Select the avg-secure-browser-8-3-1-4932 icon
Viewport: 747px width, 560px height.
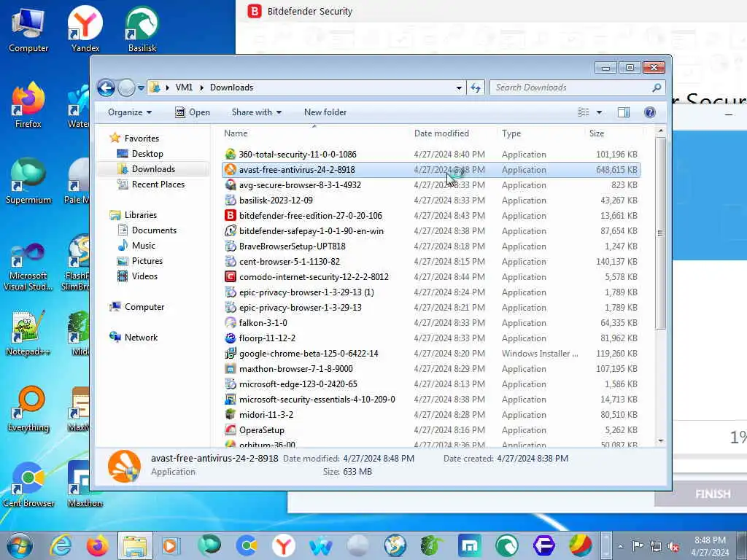[230, 184]
